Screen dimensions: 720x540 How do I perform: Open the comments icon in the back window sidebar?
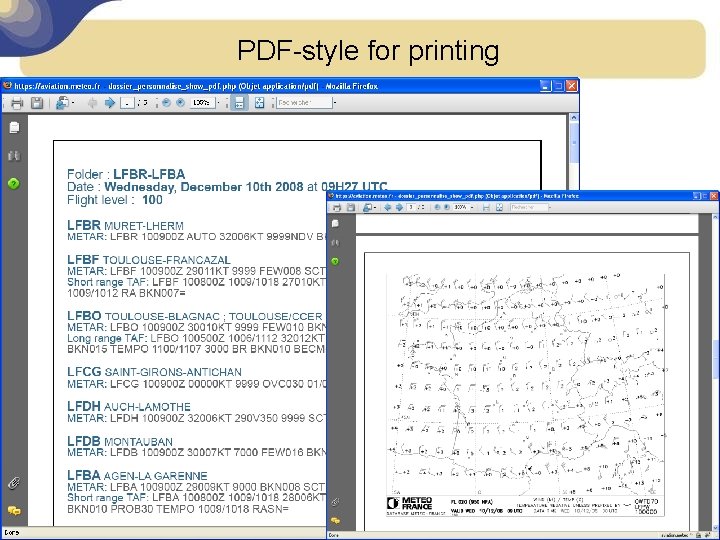14,510
